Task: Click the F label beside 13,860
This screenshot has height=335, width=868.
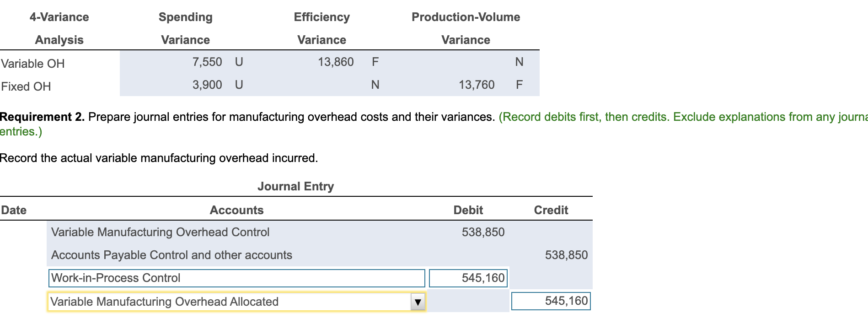Action: tap(375, 62)
